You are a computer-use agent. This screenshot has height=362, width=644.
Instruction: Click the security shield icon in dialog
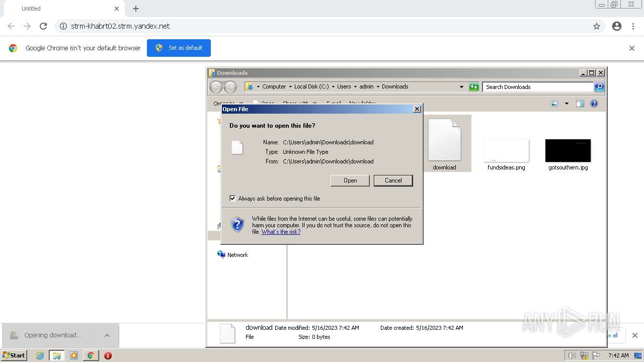click(x=237, y=224)
